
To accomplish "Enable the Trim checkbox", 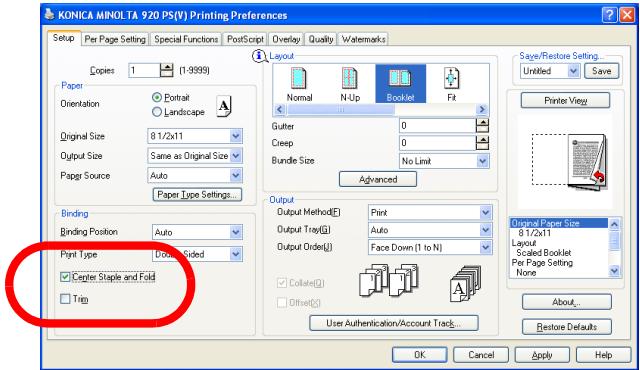I will pos(65,299).
